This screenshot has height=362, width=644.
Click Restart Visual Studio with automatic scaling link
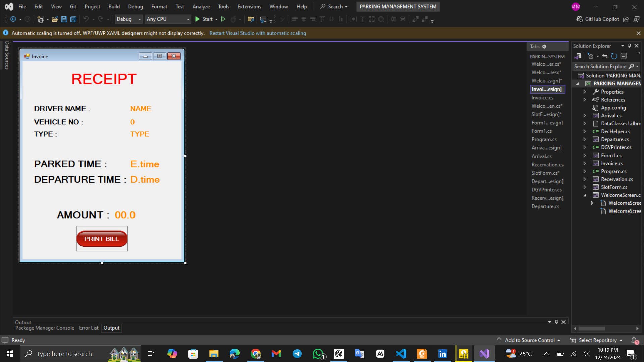pos(257,33)
